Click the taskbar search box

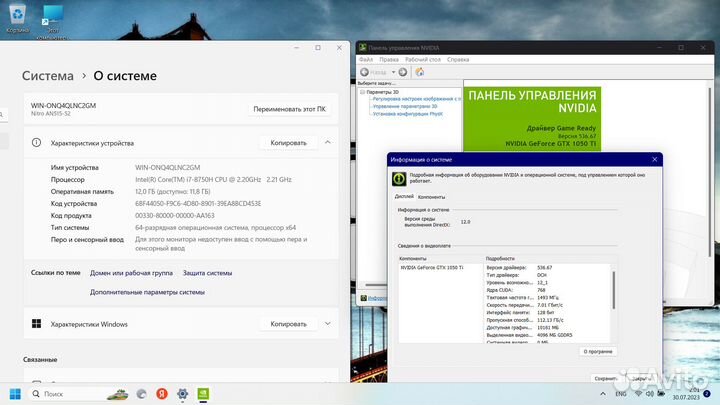point(79,394)
